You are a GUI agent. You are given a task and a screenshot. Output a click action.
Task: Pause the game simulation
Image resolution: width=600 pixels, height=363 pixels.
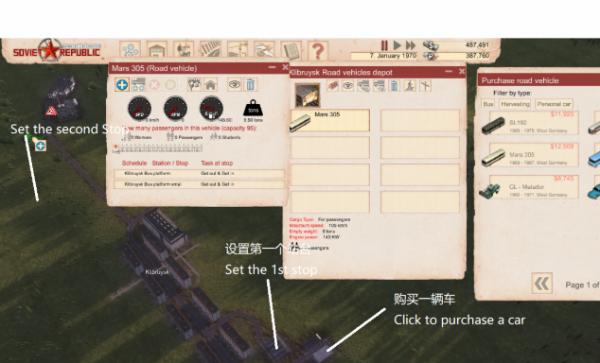tap(384, 46)
